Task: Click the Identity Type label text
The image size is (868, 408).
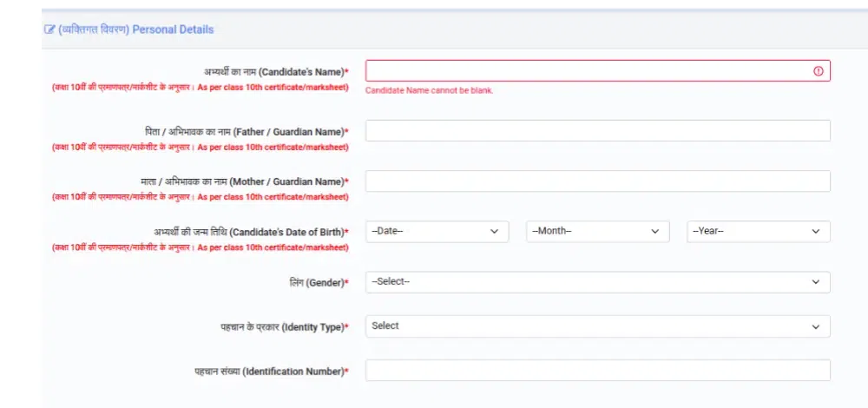Action: (x=285, y=327)
